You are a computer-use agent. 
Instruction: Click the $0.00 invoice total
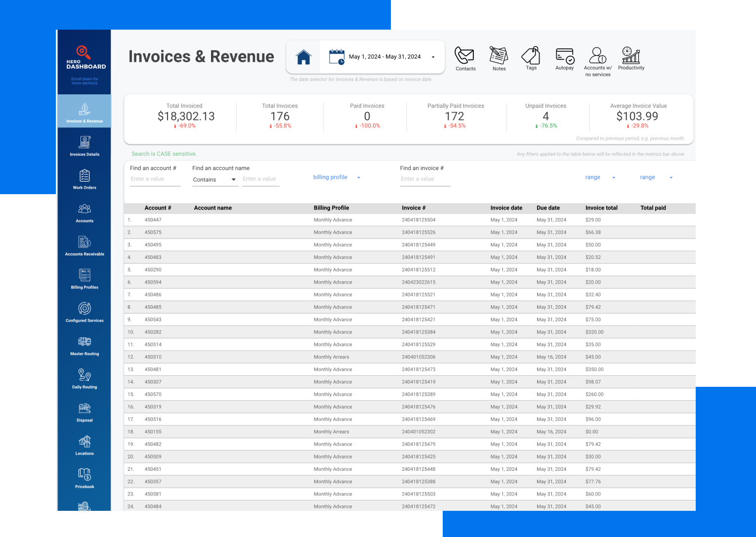pyautogui.click(x=591, y=432)
